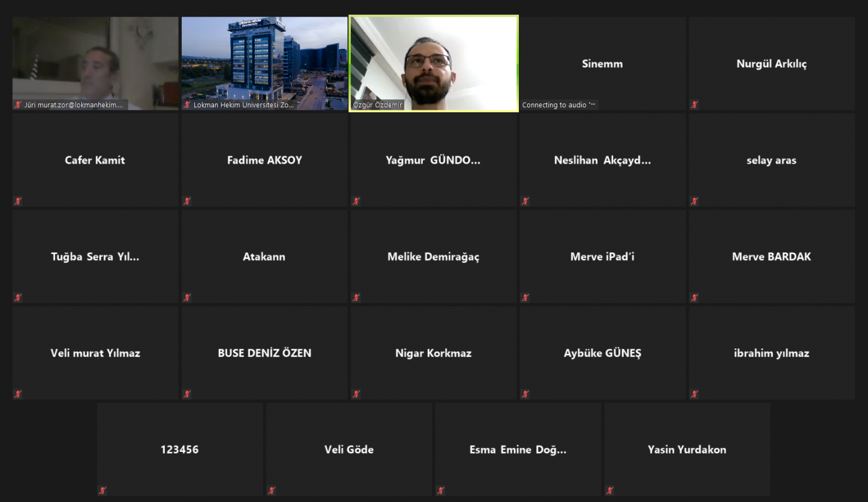The image size is (868, 502).
Task: Select Özgür Özdemir's active speaker video
Action: 434,63
